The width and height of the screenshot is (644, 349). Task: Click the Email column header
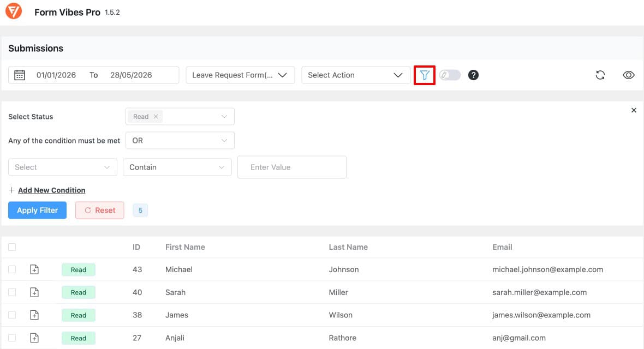pyautogui.click(x=502, y=247)
